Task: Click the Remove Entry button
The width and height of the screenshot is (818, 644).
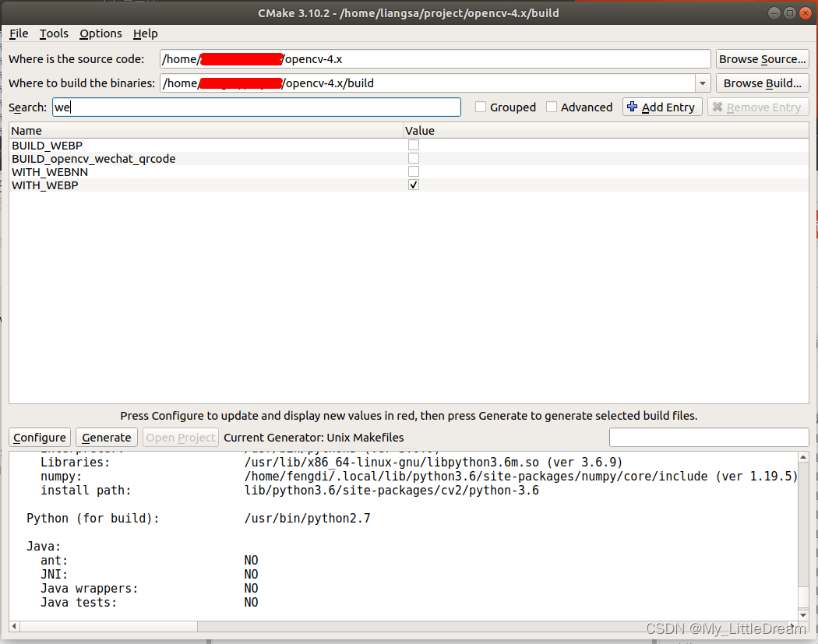Action: [756, 107]
